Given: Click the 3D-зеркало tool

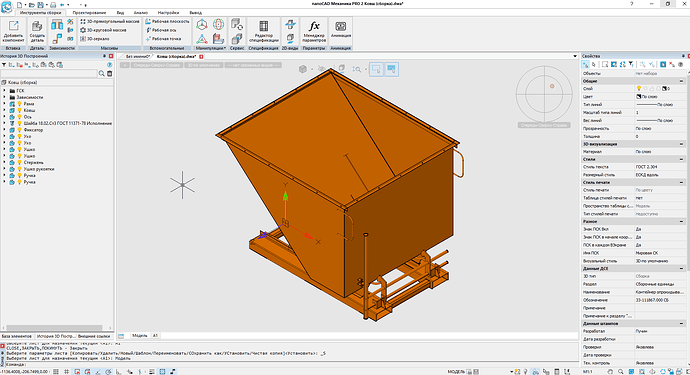Looking at the screenshot, I should click(x=95, y=39).
